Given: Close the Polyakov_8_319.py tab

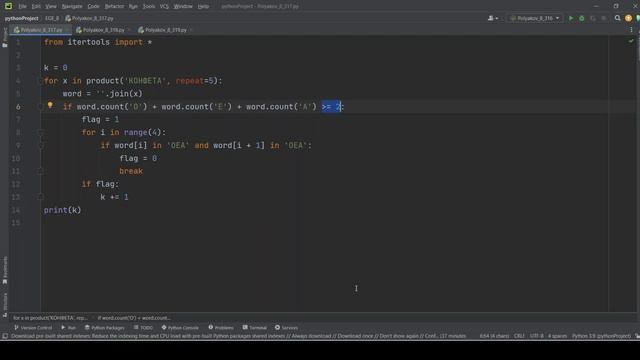Looking at the screenshot, I should [x=191, y=30].
